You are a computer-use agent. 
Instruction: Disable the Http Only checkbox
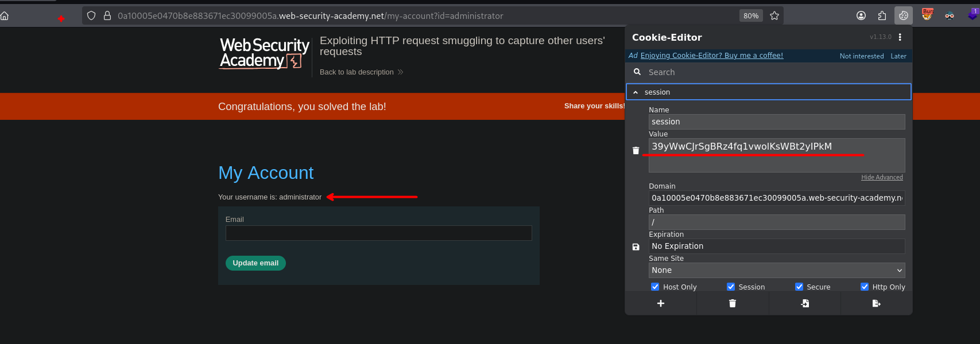(x=864, y=287)
